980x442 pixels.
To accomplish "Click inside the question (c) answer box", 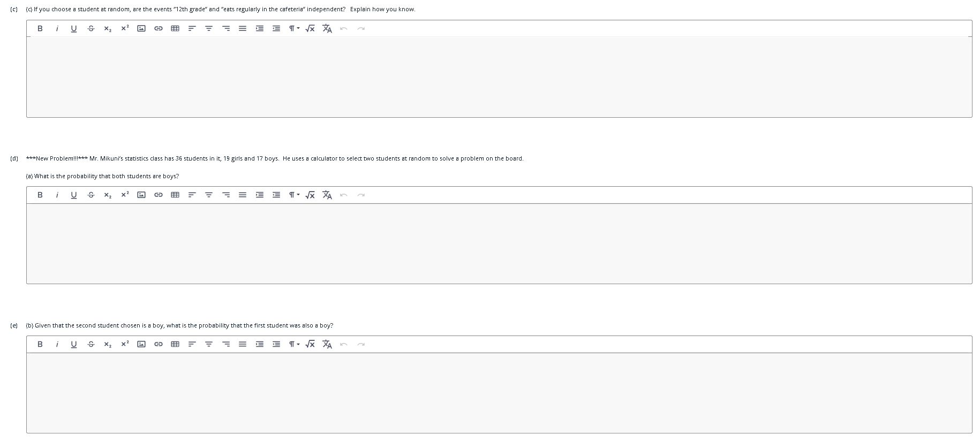I will coord(499,77).
